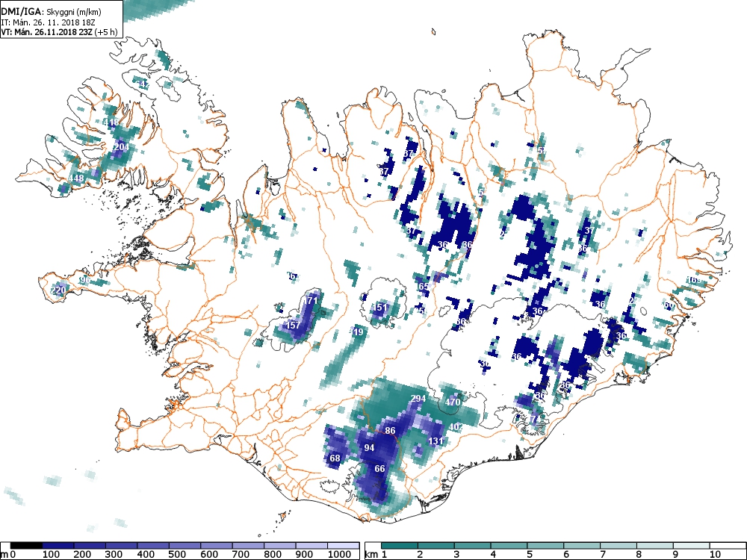Screen dimensions: 747x560
Task: Click the pale lavender swatch above the 1000 label
Action: coord(343,546)
